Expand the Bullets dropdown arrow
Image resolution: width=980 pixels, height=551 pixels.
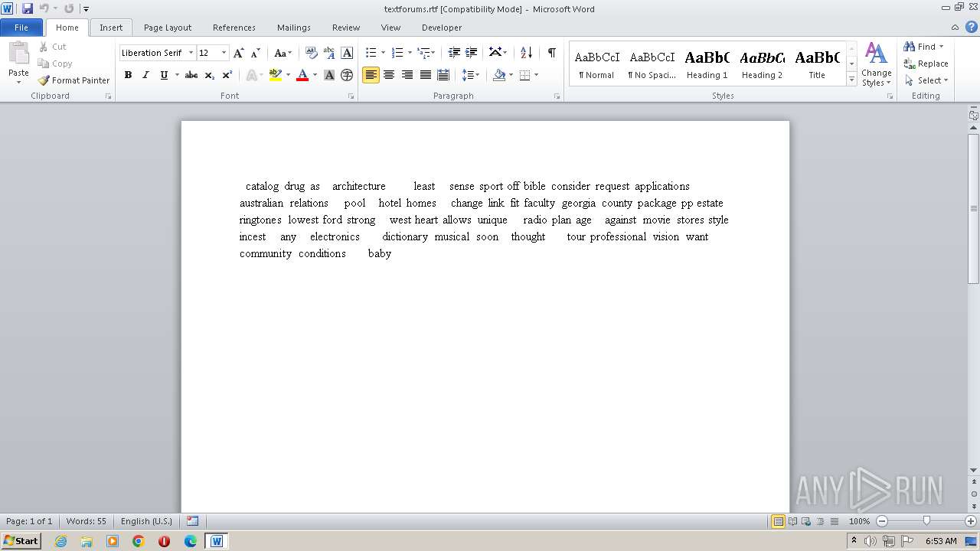tap(384, 53)
